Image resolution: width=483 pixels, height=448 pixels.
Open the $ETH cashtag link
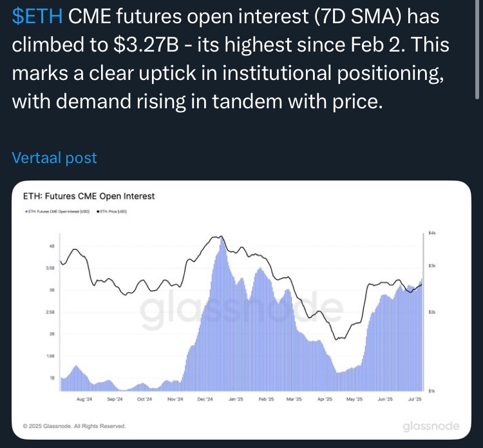(37, 16)
